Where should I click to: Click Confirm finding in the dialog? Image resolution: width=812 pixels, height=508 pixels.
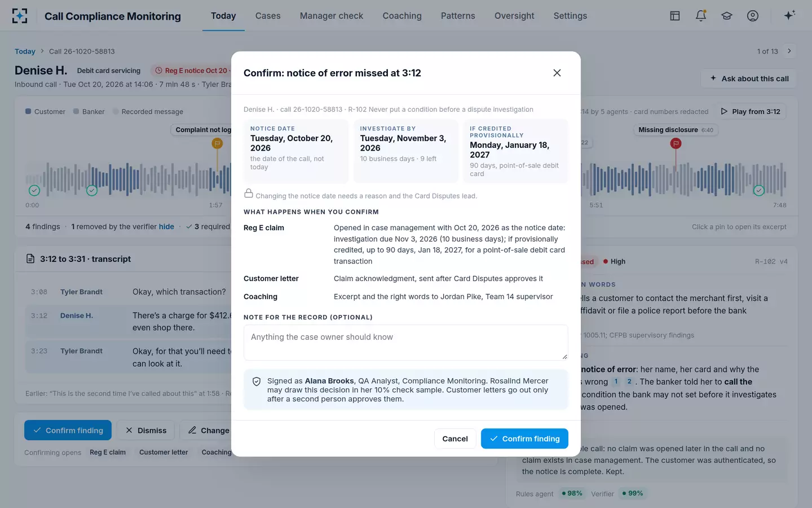pyautogui.click(x=524, y=439)
